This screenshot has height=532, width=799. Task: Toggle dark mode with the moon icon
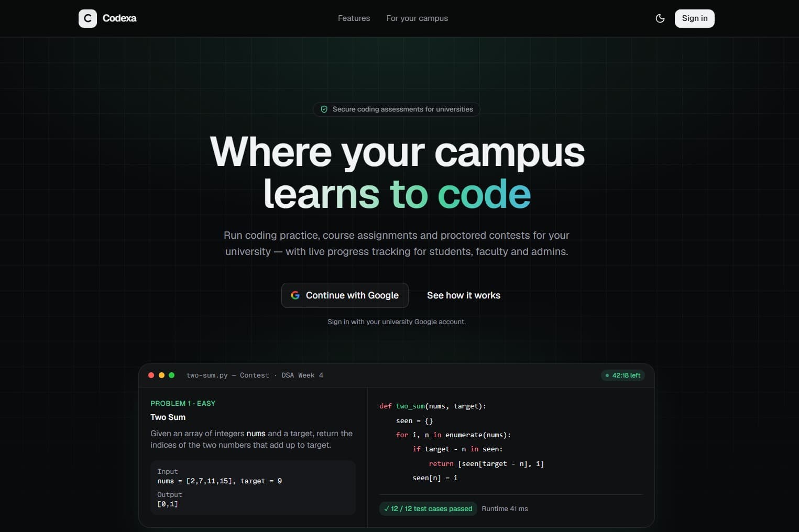point(660,18)
